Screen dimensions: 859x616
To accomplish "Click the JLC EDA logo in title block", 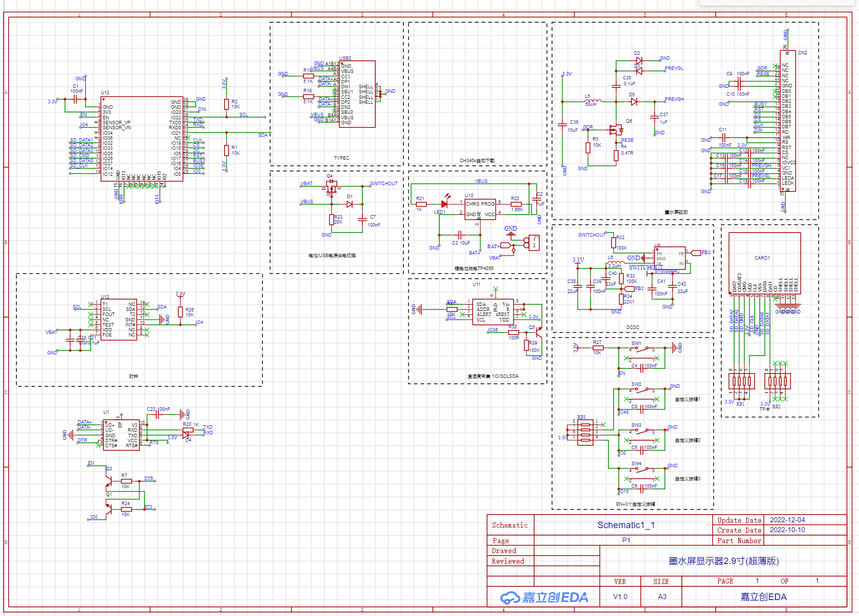I will pos(544,597).
